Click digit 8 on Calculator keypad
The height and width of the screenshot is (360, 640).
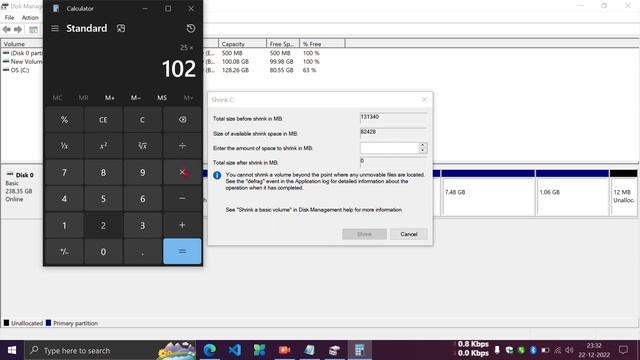point(103,172)
